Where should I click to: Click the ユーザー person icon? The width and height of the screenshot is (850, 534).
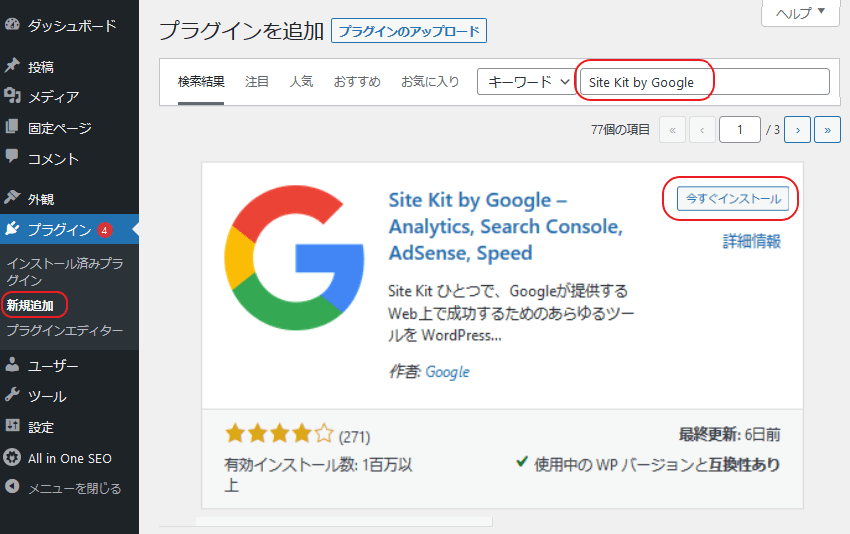[x=12, y=365]
